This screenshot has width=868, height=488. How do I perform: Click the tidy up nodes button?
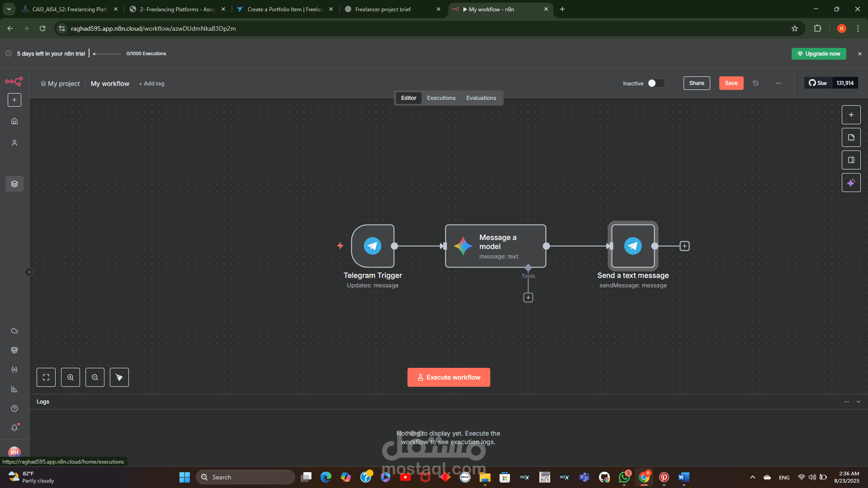119,377
